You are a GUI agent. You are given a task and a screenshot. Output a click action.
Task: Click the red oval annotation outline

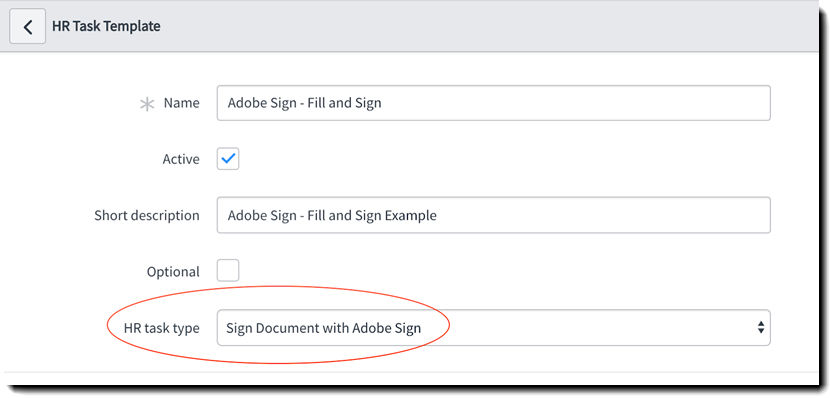(278, 287)
